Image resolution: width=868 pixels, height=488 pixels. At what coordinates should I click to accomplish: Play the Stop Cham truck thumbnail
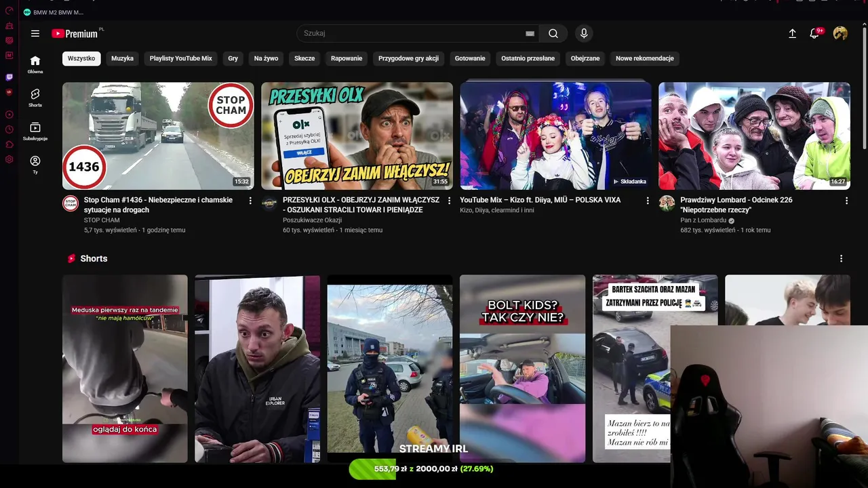point(158,136)
